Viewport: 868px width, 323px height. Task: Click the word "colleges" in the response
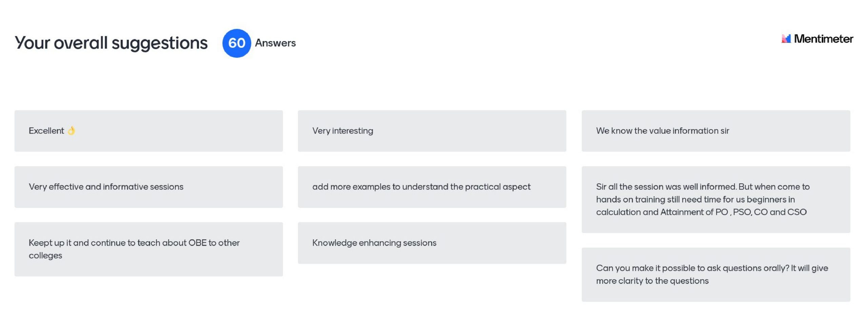pyautogui.click(x=45, y=256)
